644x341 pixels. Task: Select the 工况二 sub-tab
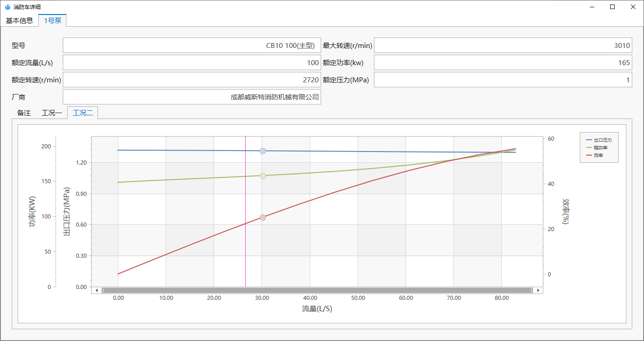[83, 113]
